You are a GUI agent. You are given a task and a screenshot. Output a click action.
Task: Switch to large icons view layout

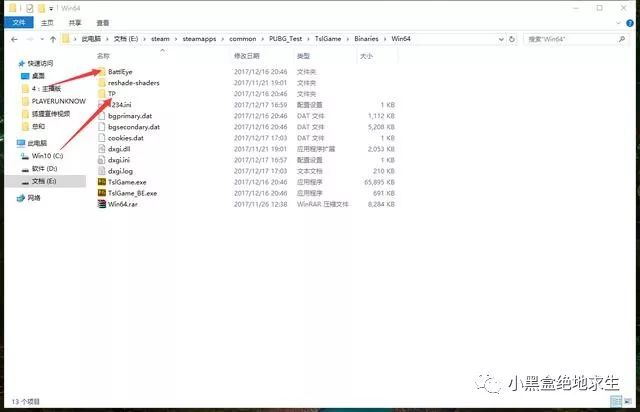(x=628, y=401)
